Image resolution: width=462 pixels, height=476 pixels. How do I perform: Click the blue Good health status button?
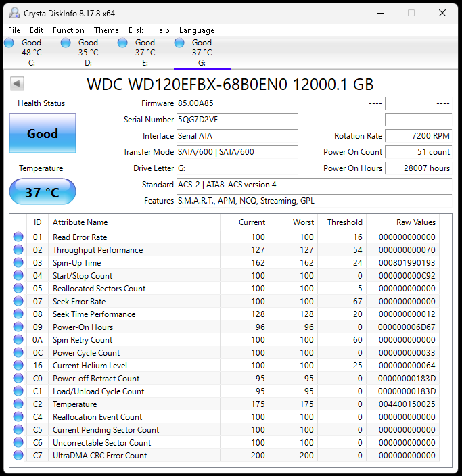point(43,133)
